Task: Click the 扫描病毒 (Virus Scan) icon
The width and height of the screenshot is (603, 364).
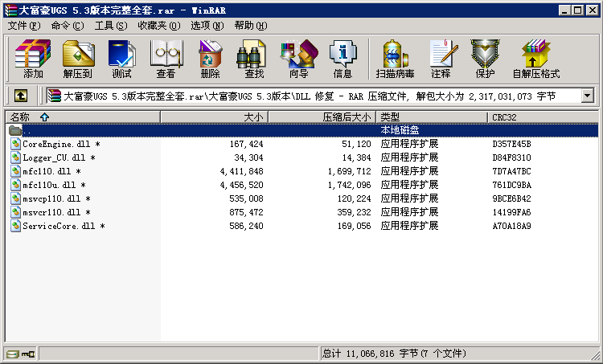Action: [395, 59]
